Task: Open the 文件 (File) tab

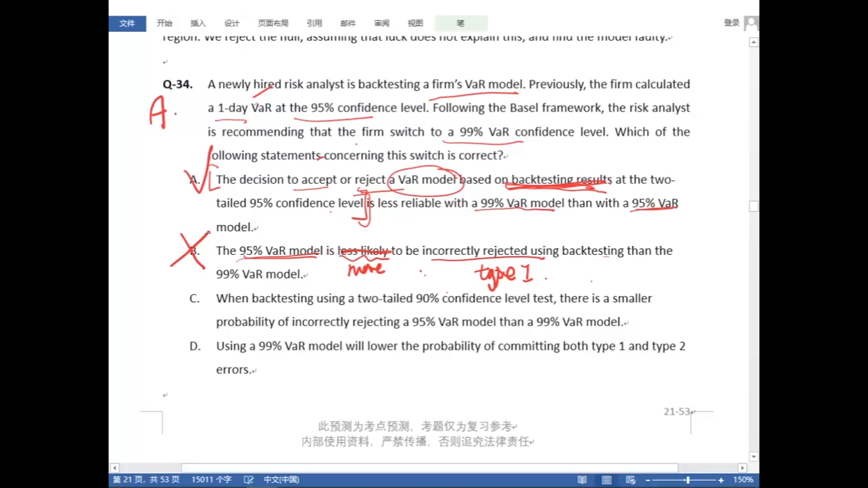Action: tap(127, 24)
